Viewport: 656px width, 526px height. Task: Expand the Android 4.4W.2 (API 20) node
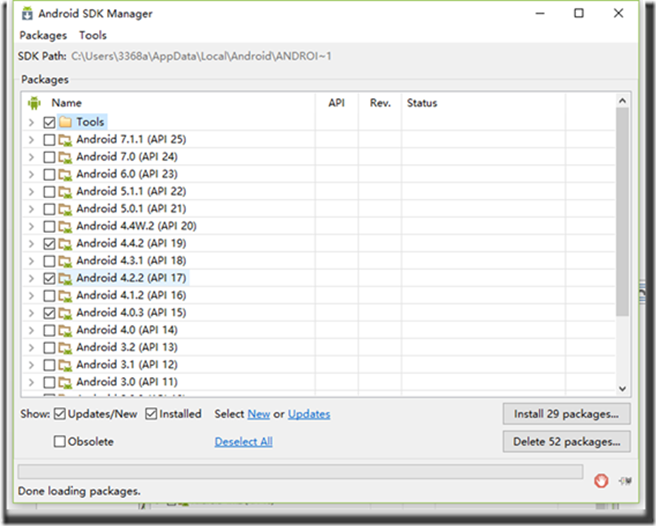pos(31,226)
